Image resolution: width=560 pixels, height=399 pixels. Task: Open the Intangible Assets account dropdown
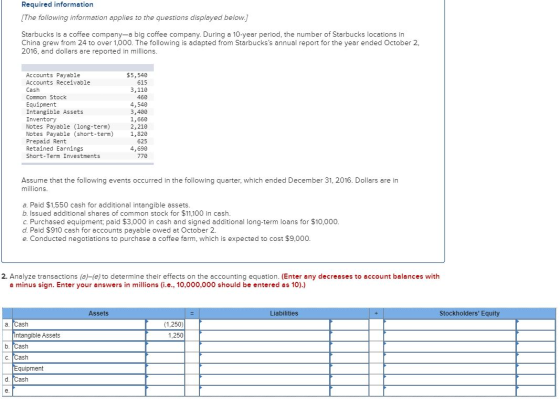(79, 336)
